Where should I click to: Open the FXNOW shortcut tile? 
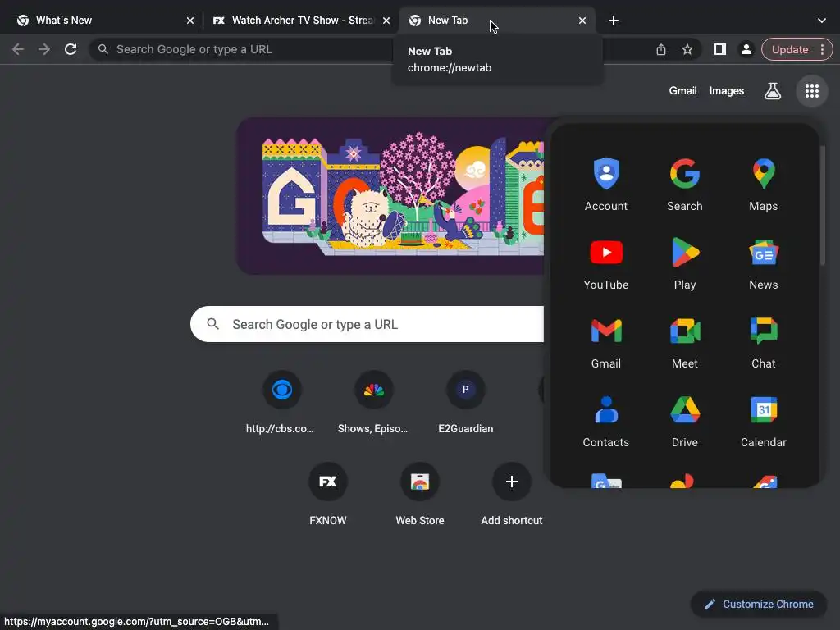pyautogui.click(x=328, y=495)
